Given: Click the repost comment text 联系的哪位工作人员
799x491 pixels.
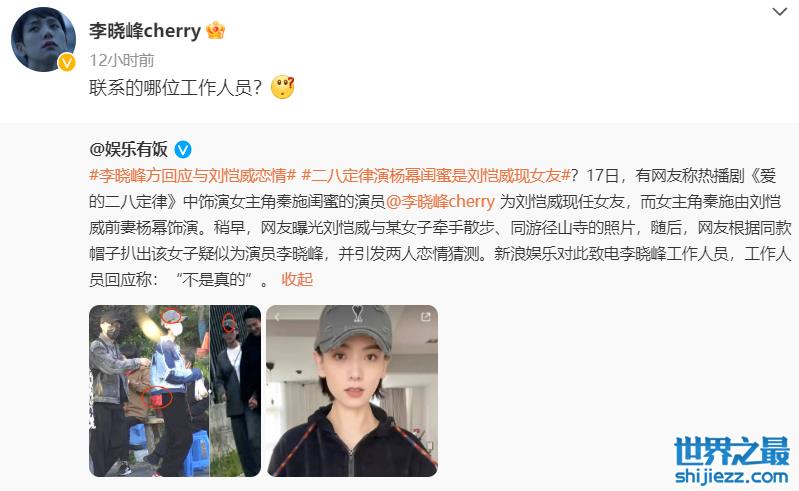Looking at the screenshot, I should point(176,88).
